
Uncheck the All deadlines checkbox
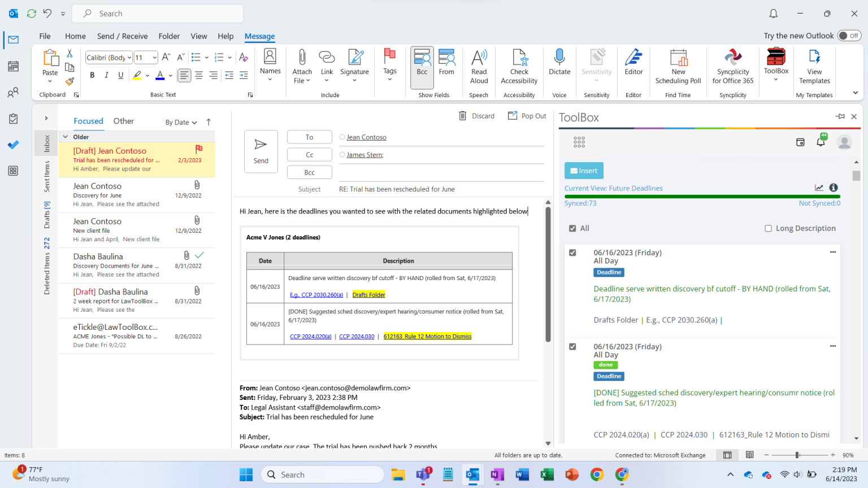[572, 228]
